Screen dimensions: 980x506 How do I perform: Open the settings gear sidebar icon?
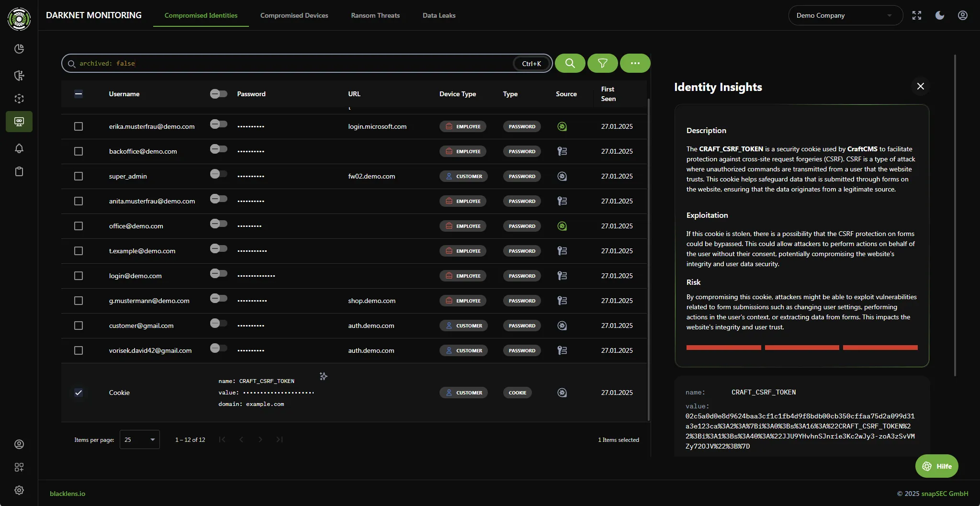[x=19, y=490]
